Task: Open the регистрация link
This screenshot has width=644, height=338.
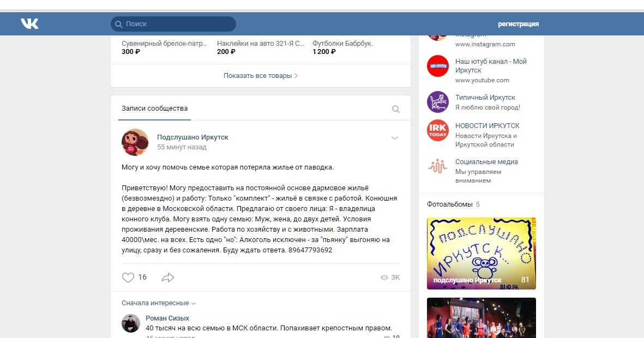Action: (x=519, y=24)
